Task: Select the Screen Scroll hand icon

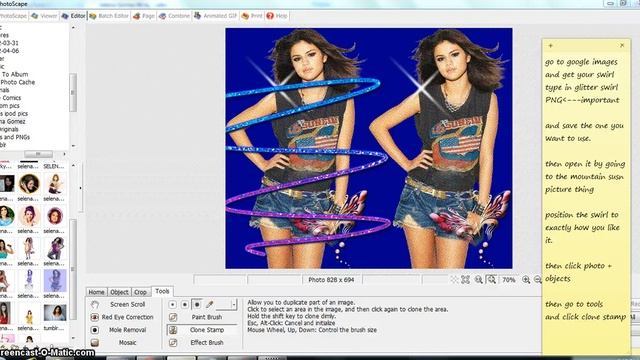Action: coord(95,304)
